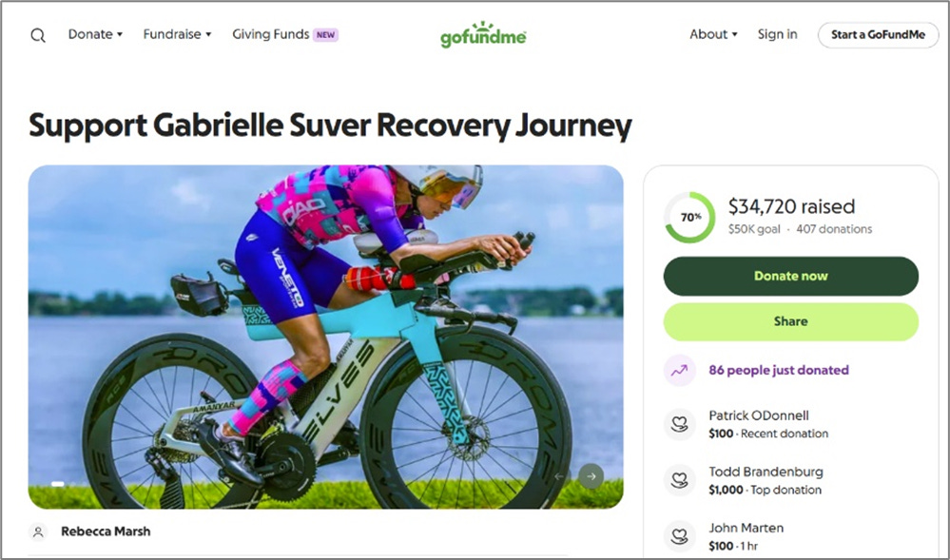Go to previous photo with left arrow
Screen dimensions: 950x560
tap(559, 476)
